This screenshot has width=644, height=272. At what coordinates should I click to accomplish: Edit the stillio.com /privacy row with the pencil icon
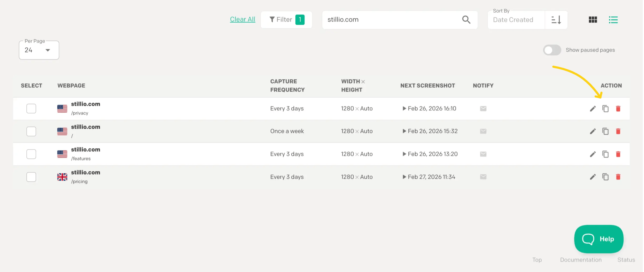tap(593, 108)
